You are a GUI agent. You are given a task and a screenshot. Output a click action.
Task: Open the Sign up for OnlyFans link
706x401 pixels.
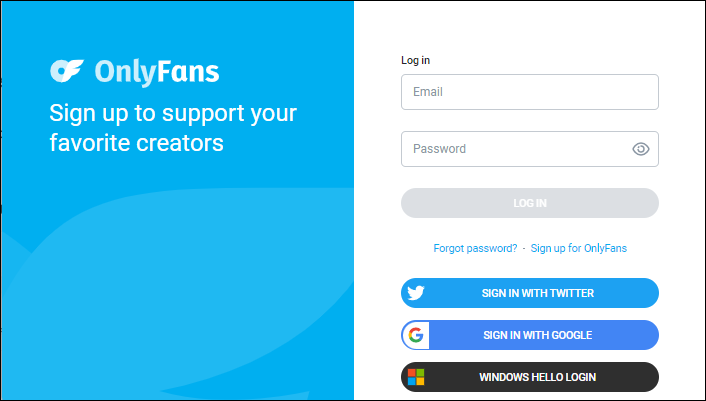point(579,248)
